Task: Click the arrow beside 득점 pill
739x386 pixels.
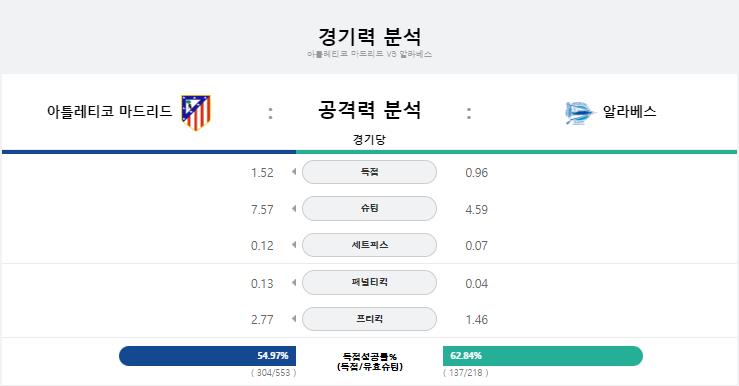Action: 294,172
